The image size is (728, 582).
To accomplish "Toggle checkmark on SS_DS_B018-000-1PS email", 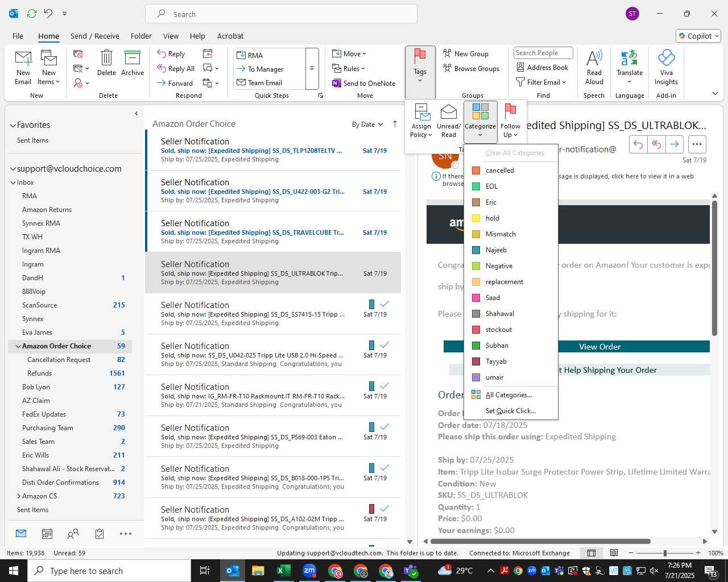I will click(x=384, y=468).
